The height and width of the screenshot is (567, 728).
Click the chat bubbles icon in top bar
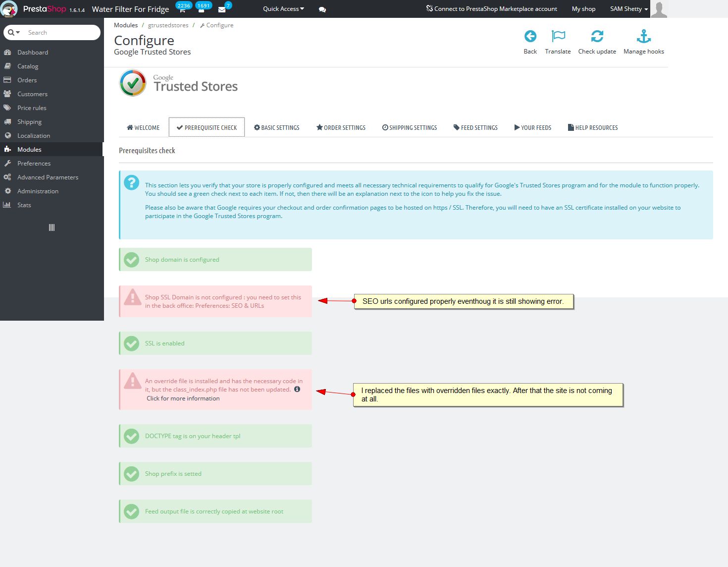[x=322, y=9]
